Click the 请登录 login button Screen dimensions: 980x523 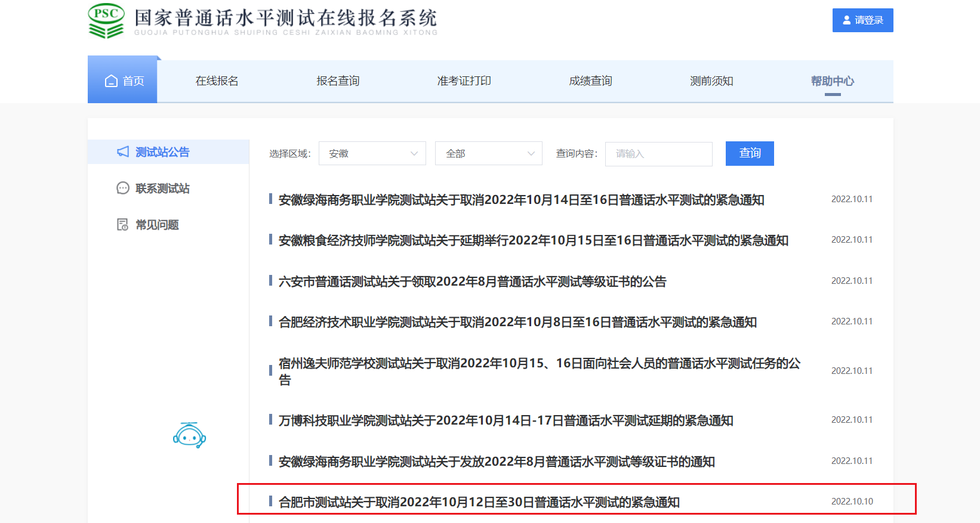pyautogui.click(x=863, y=20)
